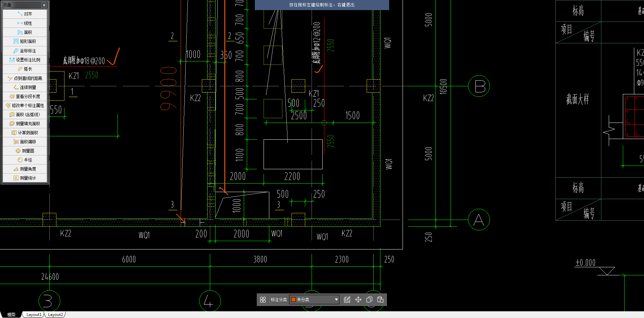This screenshot has height=318, width=644.
Task: Click the 2500 dimension text
Action: coord(299,116)
